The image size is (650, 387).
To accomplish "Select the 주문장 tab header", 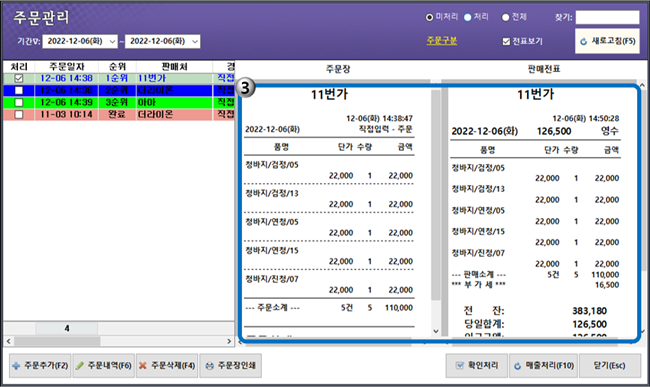I will (338, 69).
